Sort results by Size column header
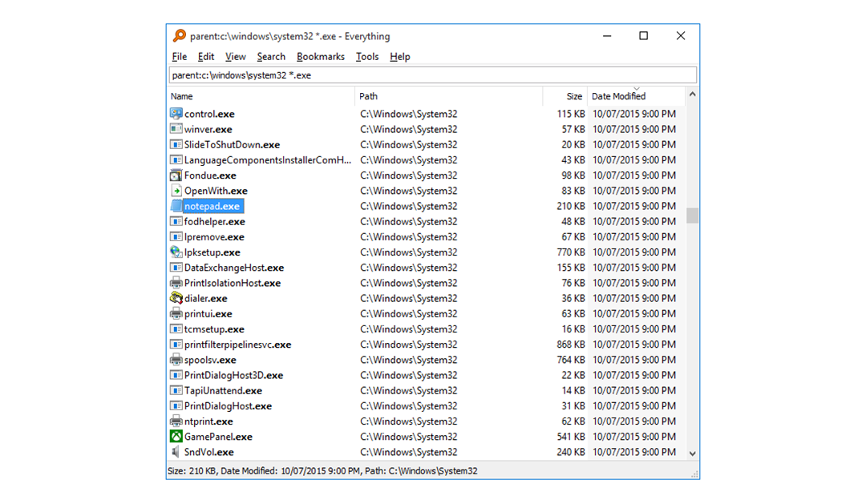The width and height of the screenshot is (866, 504). (x=565, y=96)
